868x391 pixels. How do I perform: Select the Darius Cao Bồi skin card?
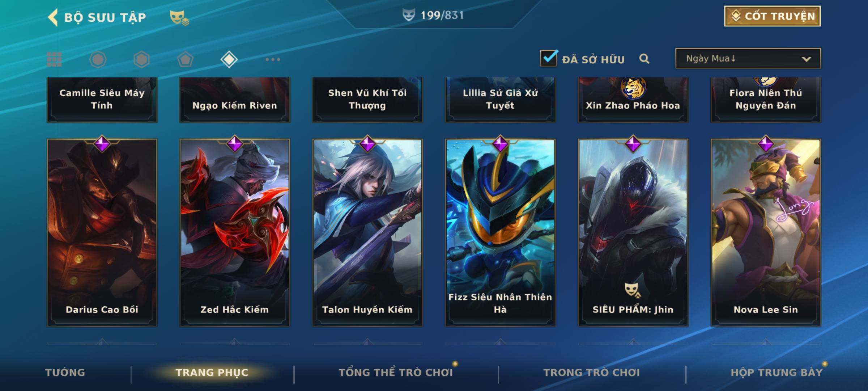[102, 232]
